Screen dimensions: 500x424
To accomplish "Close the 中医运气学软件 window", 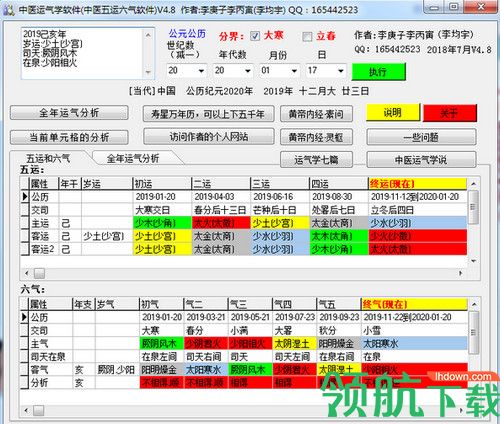I will pos(480,7).
